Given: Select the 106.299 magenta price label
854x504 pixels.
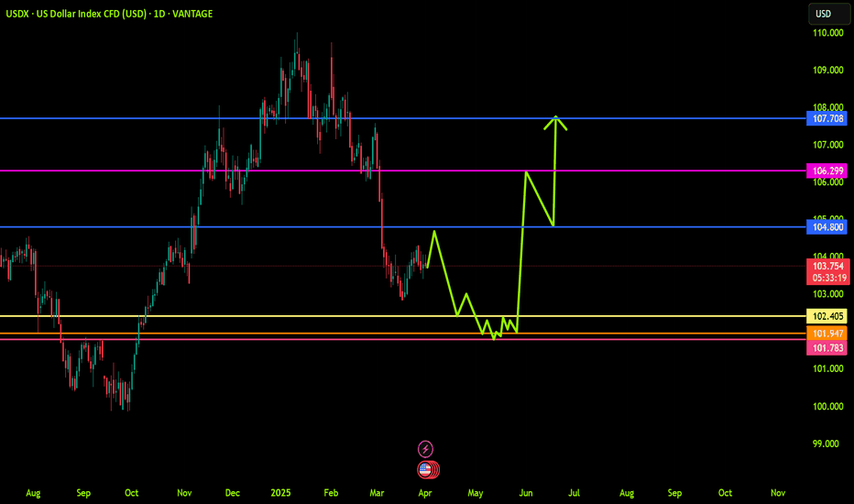Looking at the screenshot, I should click(827, 170).
